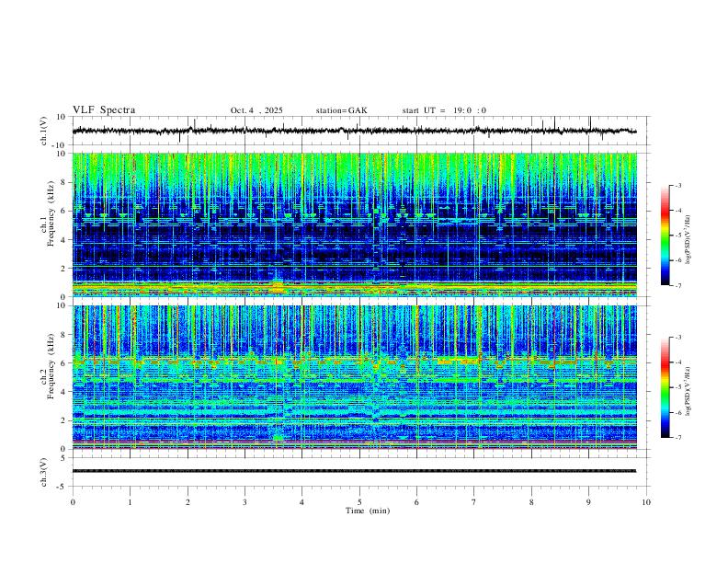Click the ch.2 color bar log(PSD) label
Image resolution: width=728 pixels, height=563 pixels.
pos(688,392)
